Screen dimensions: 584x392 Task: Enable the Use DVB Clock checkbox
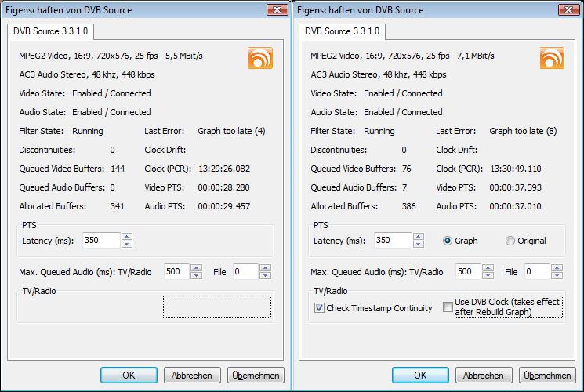[x=448, y=307]
